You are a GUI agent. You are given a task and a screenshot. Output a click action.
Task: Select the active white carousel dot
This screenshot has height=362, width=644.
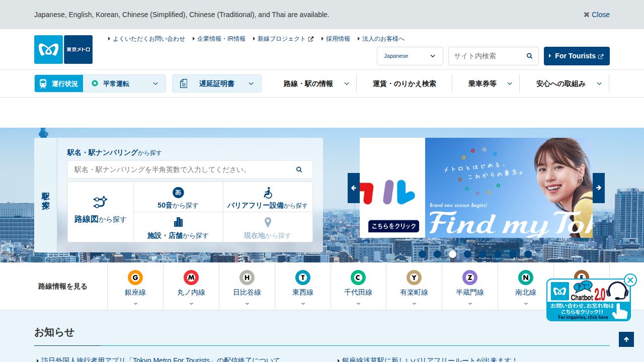pos(452,254)
